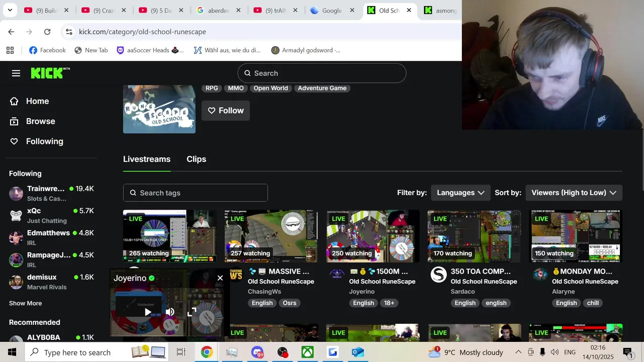Mute the mini player volume
The image size is (644, 362).
point(170,312)
